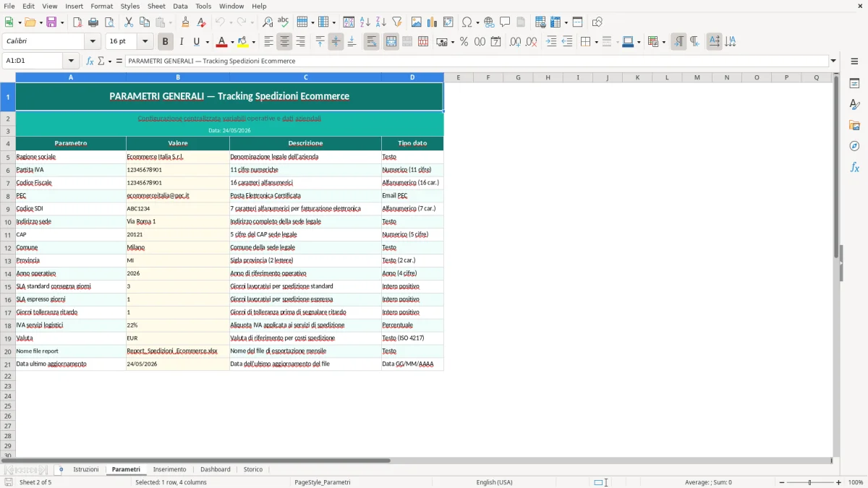Open the Data menu
The image size is (868, 488).
click(180, 6)
